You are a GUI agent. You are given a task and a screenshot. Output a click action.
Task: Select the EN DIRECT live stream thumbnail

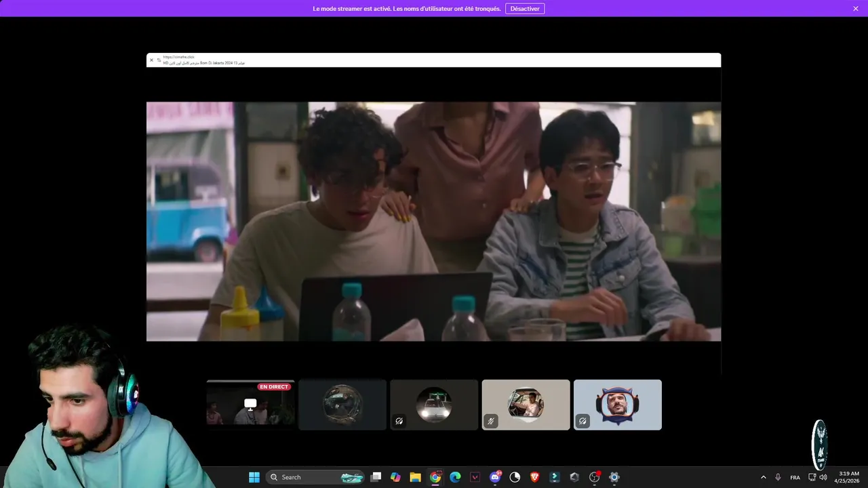(x=250, y=405)
